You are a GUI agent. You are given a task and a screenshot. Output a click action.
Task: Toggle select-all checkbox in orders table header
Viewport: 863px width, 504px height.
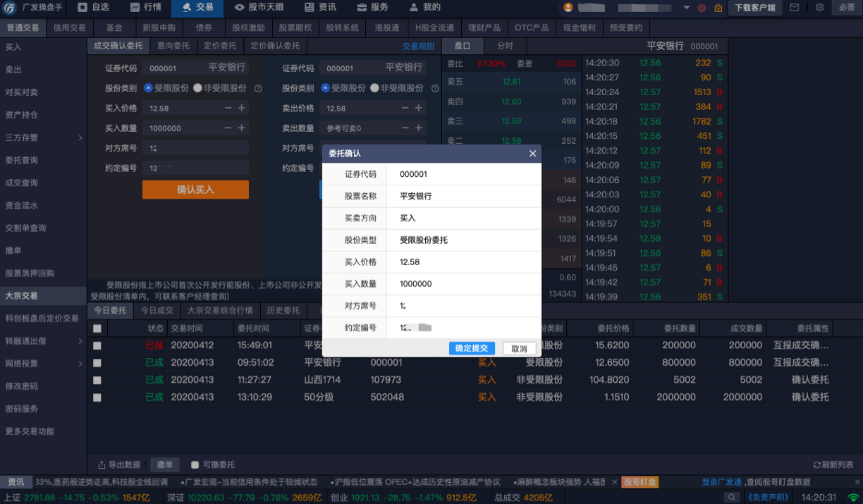click(97, 328)
